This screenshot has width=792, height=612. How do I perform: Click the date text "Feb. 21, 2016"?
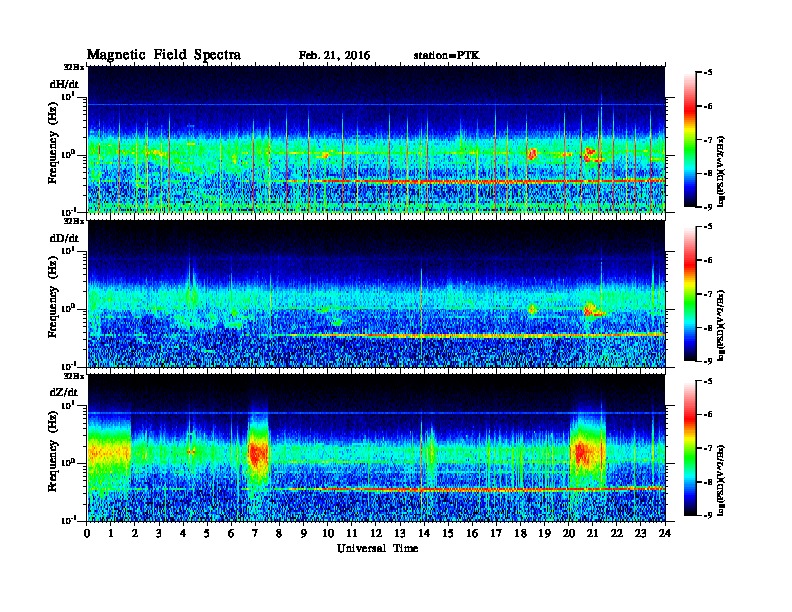334,56
